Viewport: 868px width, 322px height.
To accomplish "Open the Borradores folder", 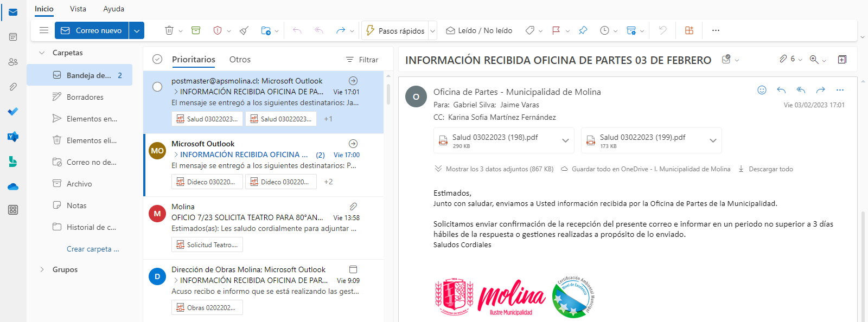I will [x=85, y=97].
